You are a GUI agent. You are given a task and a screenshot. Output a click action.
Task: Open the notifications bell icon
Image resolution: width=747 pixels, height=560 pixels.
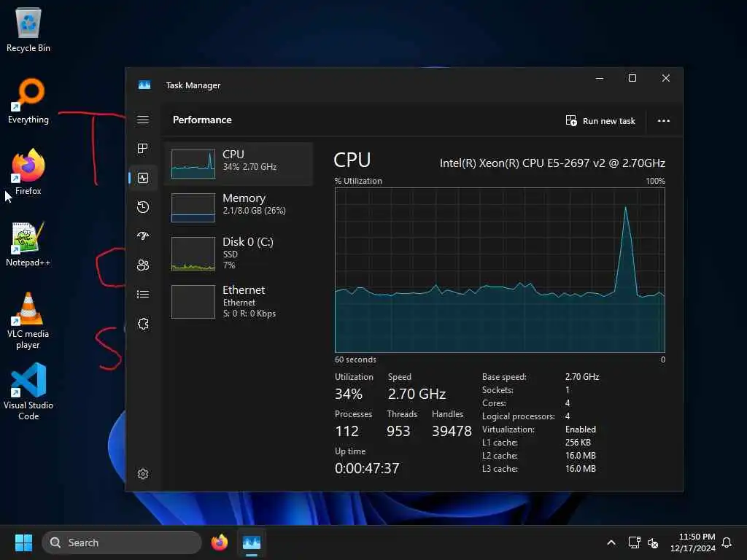pos(727,542)
